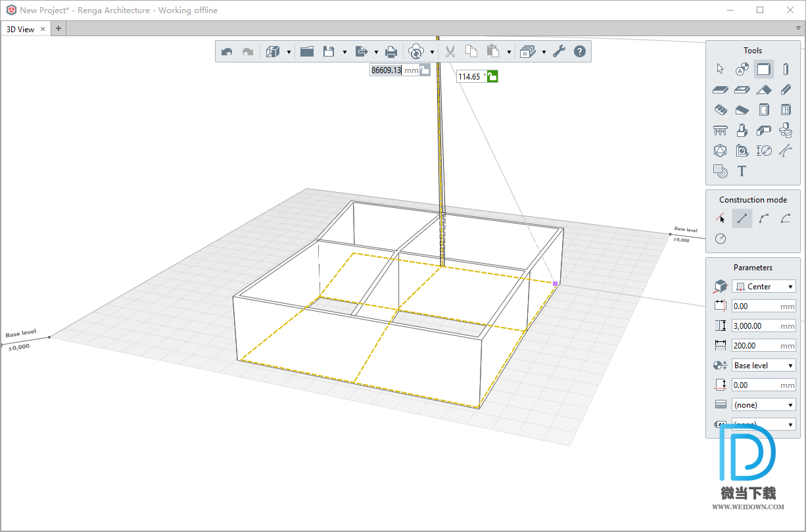Open the stacked windows icon
The width and height of the screenshot is (806, 532).
(527, 51)
